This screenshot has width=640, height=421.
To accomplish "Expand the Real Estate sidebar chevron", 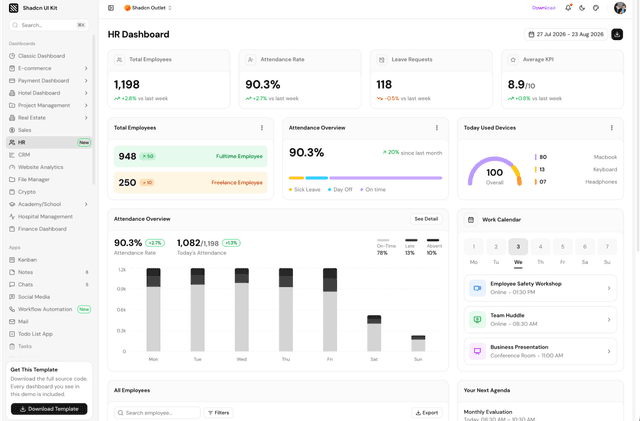I will point(86,118).
